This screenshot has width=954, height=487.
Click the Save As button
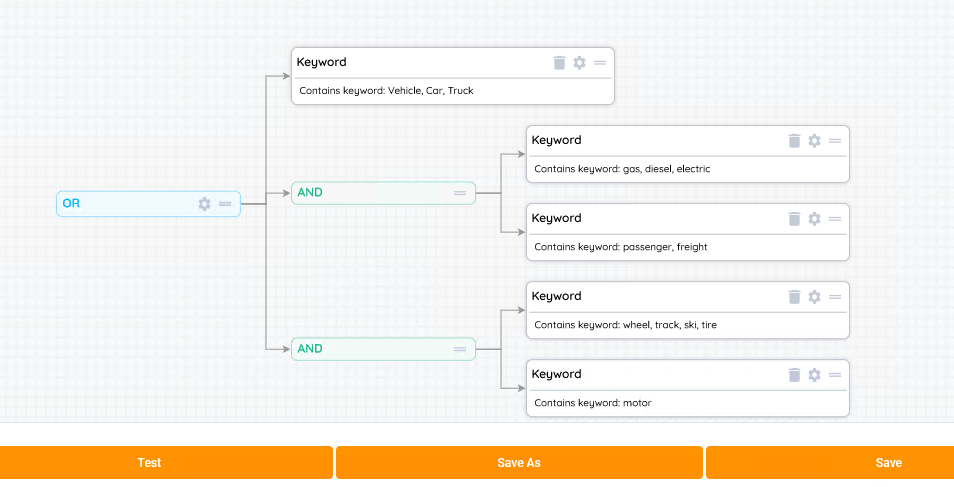pos(518,463)
